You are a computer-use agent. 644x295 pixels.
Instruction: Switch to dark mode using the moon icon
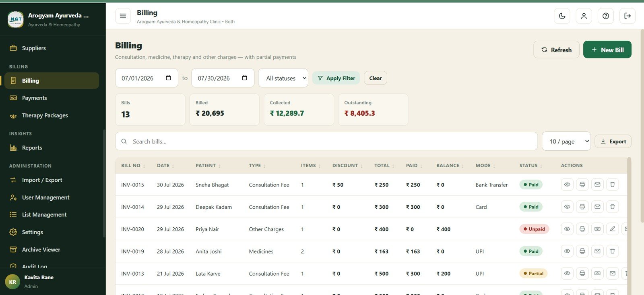(x=562, y=16)
